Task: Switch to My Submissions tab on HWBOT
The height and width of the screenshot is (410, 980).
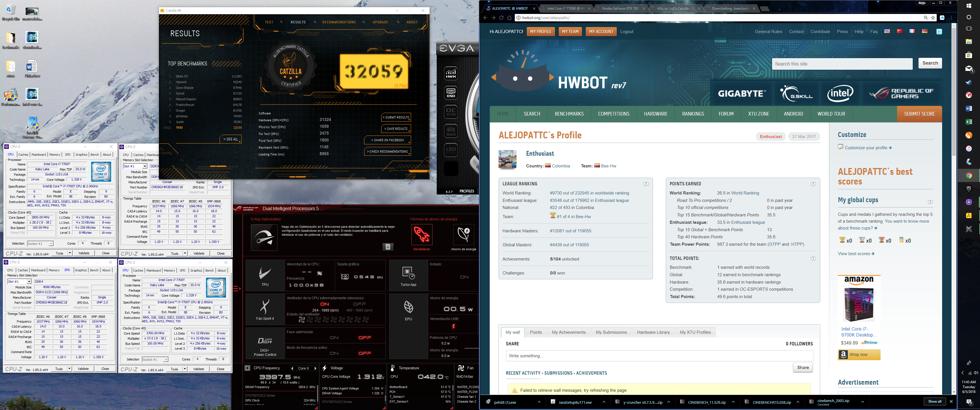Action: (x=611, y=332)
